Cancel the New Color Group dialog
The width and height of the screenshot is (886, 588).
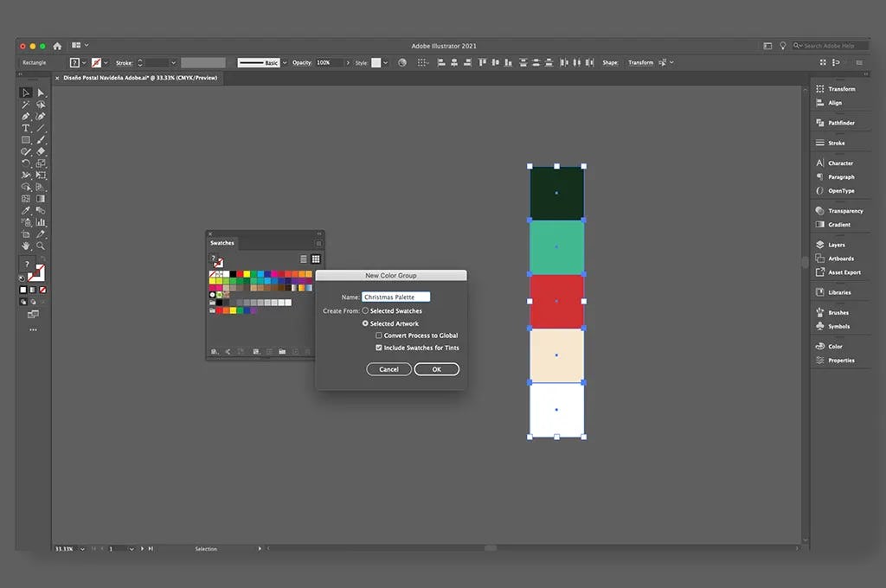pyautogui.click(x=388, y=368)
